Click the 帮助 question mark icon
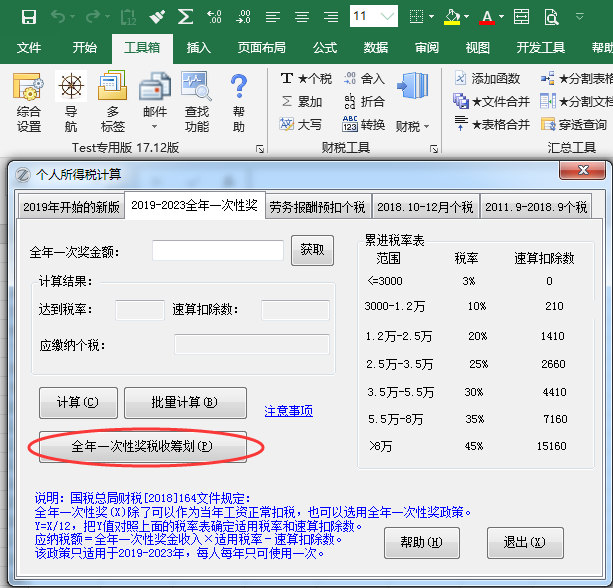613x588 pixels. [238, 102]
